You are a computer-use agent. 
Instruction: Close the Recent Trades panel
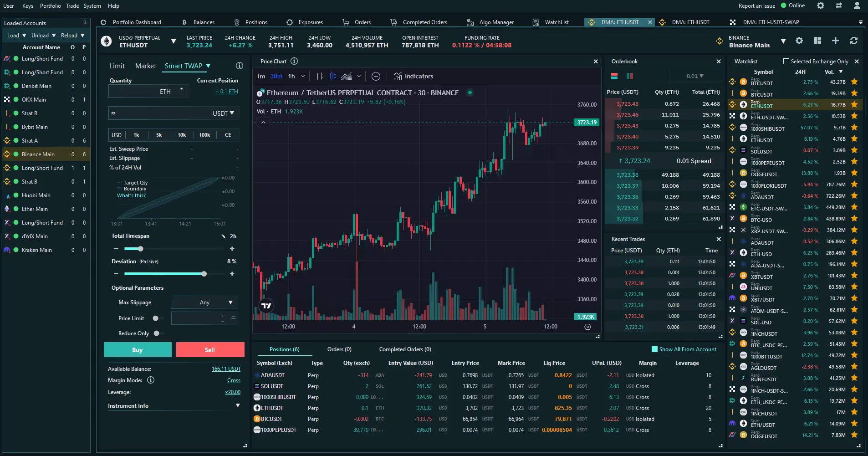point(719,239)
